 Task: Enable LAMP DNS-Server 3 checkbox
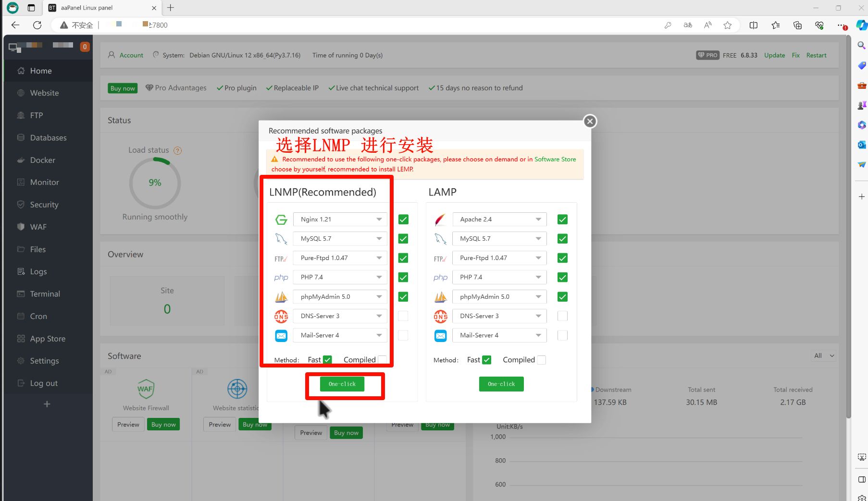click(562, 316)
